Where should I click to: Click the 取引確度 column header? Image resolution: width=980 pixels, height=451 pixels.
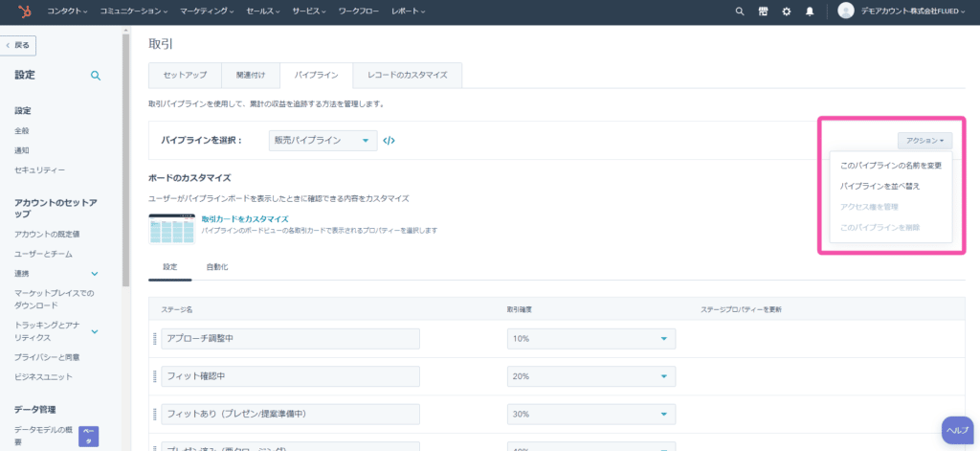point(520,309)
